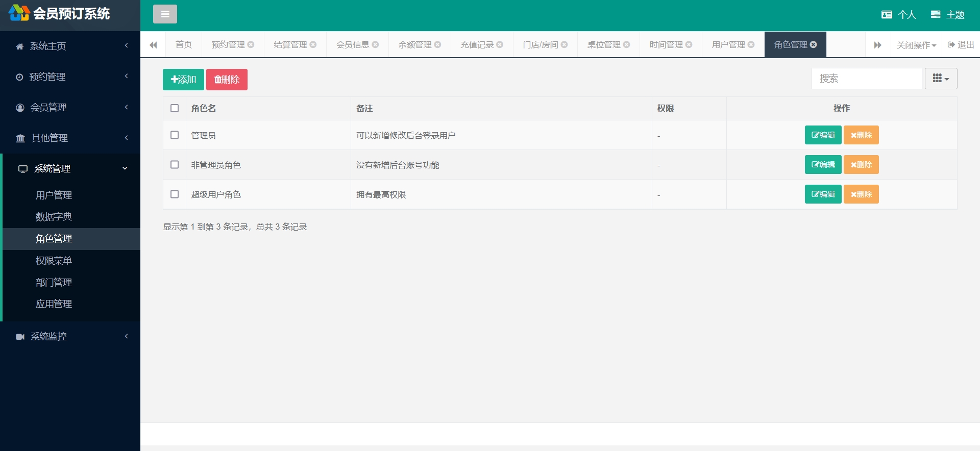
Task: Click the video camera icon beside 系统监控
Action: pyautogui.click(x=20, y=337)
